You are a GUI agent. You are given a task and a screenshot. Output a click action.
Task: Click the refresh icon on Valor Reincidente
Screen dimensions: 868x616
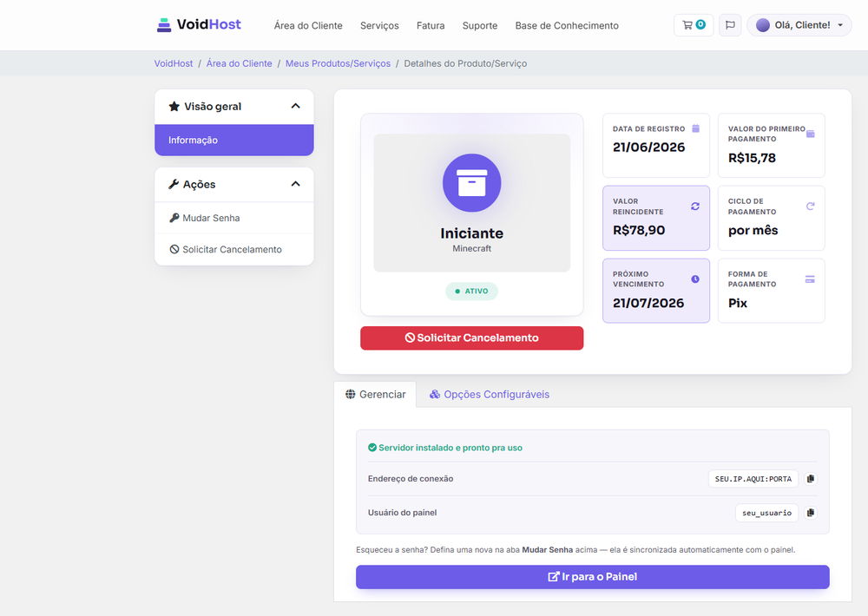(695, 206)
